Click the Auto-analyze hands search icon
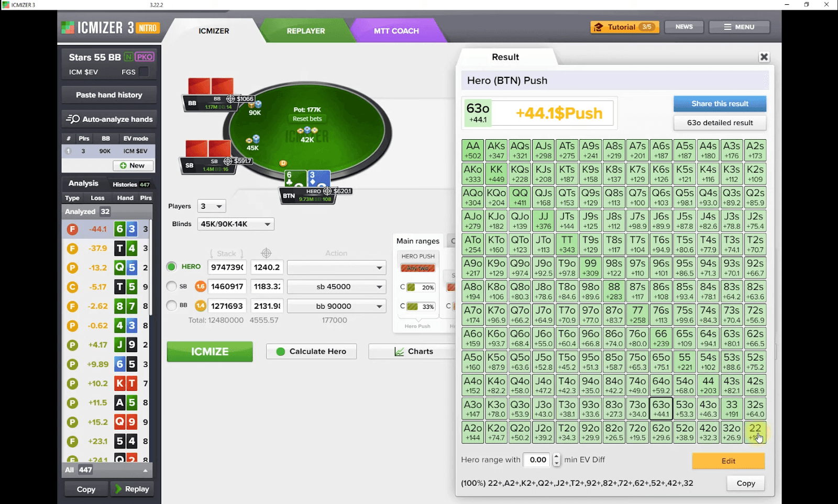The height and width of the screenshot is (504, 838). [73, 119]
